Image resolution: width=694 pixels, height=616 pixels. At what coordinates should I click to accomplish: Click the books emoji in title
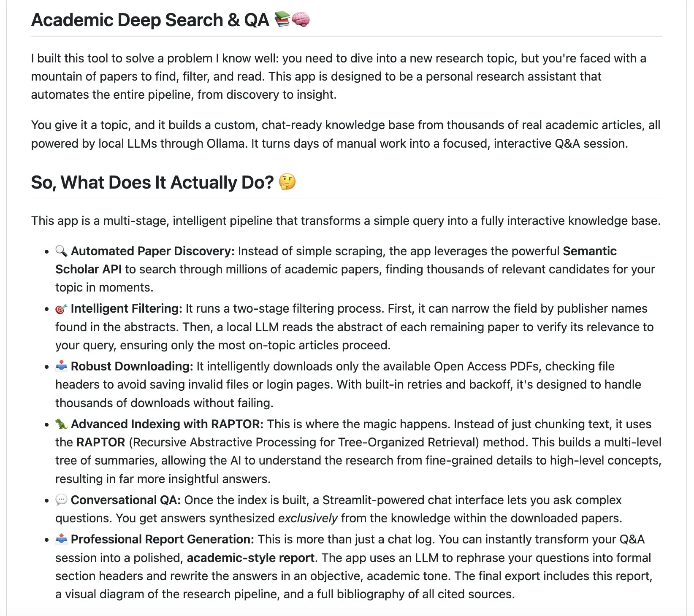click(282, 19)
